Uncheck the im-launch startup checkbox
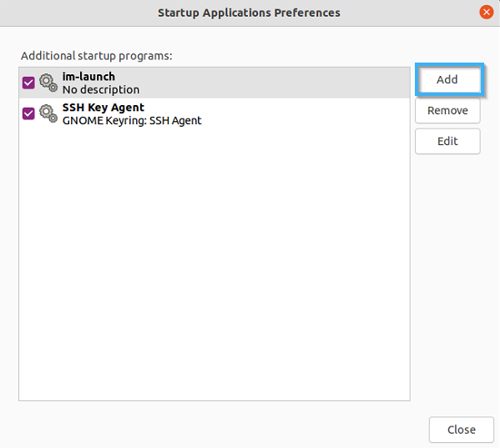 pyautogui.click(x=28, y=83)
